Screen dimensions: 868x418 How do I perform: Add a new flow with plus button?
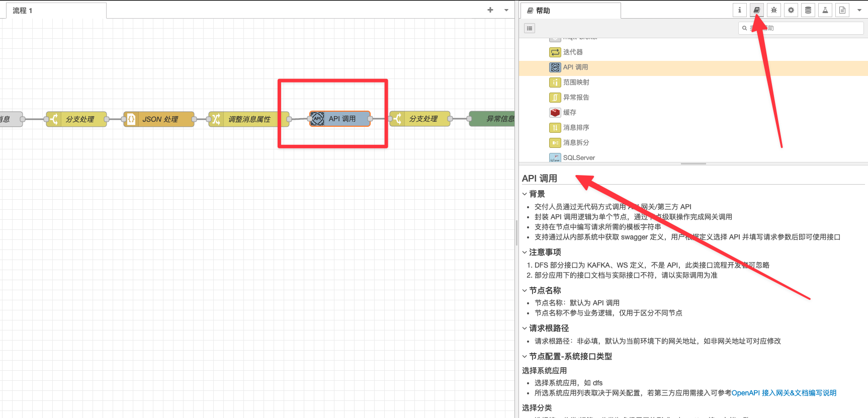pos(490,10)
